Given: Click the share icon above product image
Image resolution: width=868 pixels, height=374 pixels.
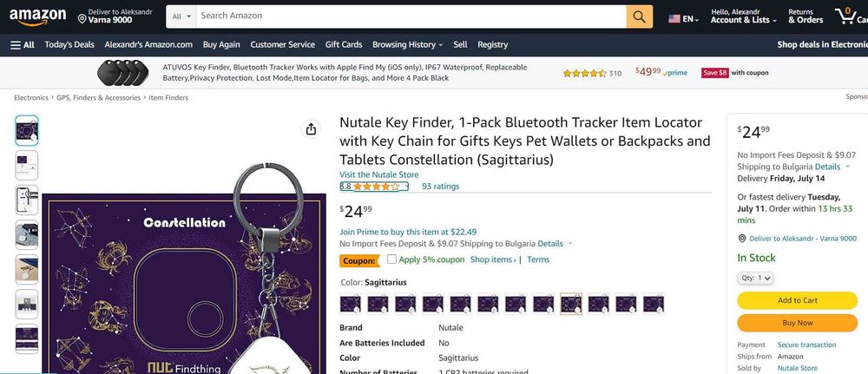Looking at the screenshot, I should (x=311, y=129).
